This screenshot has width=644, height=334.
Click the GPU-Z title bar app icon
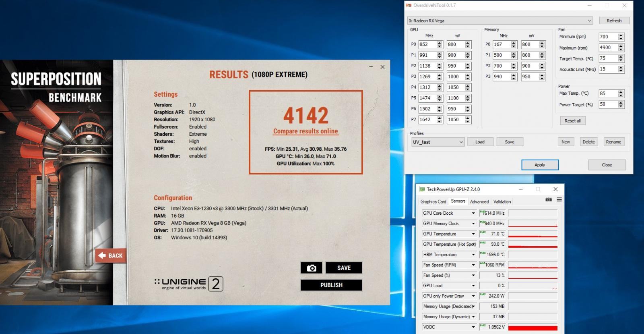coord(422,189)
